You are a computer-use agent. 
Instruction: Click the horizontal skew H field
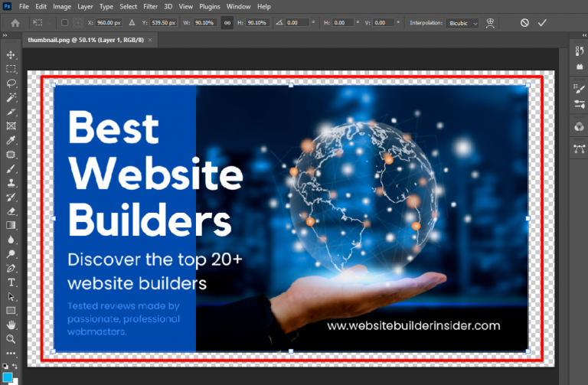(x=343, y=23)
